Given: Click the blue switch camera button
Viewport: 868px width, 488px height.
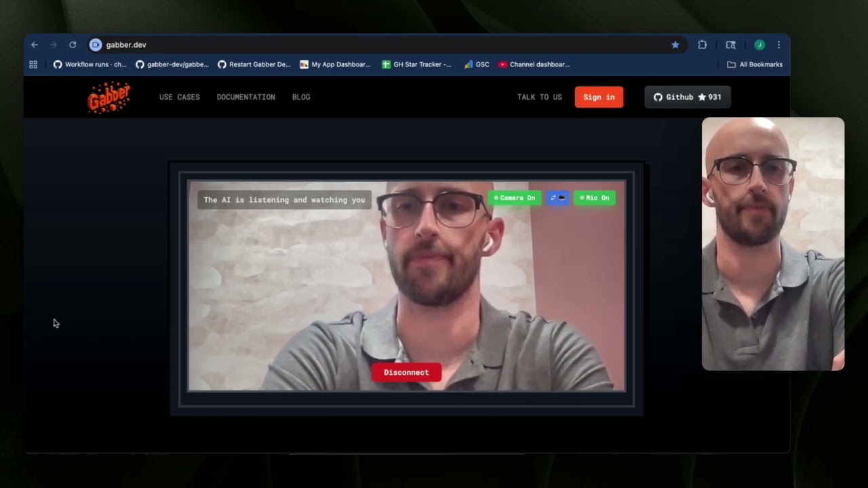Looking at the screenshot, I should pos(558,198).
